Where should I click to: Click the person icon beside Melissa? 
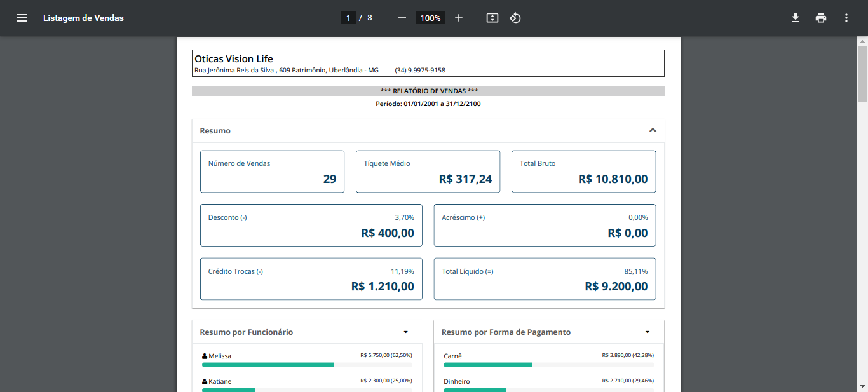pyautogui.click(x=205, y=356)
